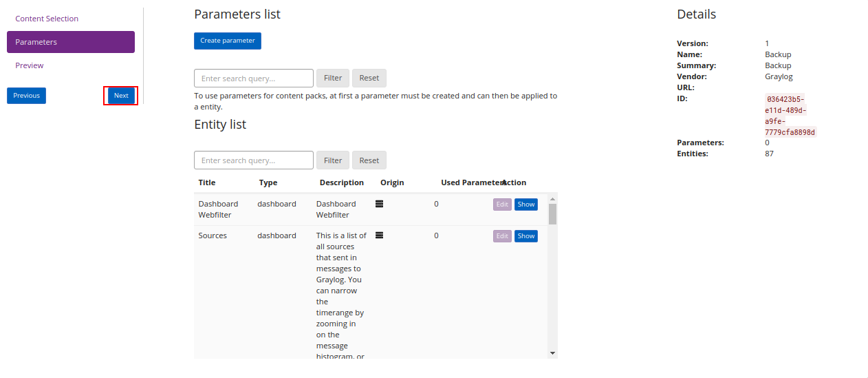The height and width of the screenshot is (378, 868).
Task: Click the server origin icon in Sources row
Action: point(379,235)
